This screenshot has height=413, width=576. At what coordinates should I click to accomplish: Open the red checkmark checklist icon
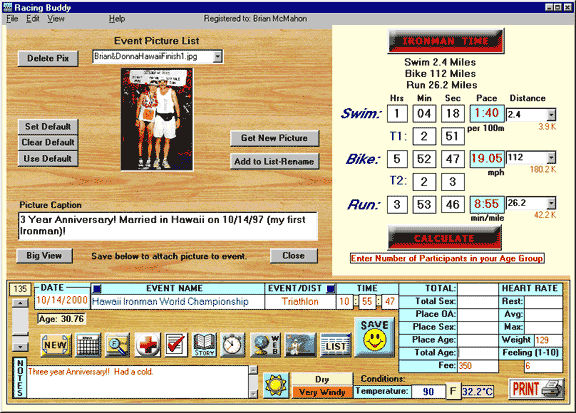click(176, 345)
